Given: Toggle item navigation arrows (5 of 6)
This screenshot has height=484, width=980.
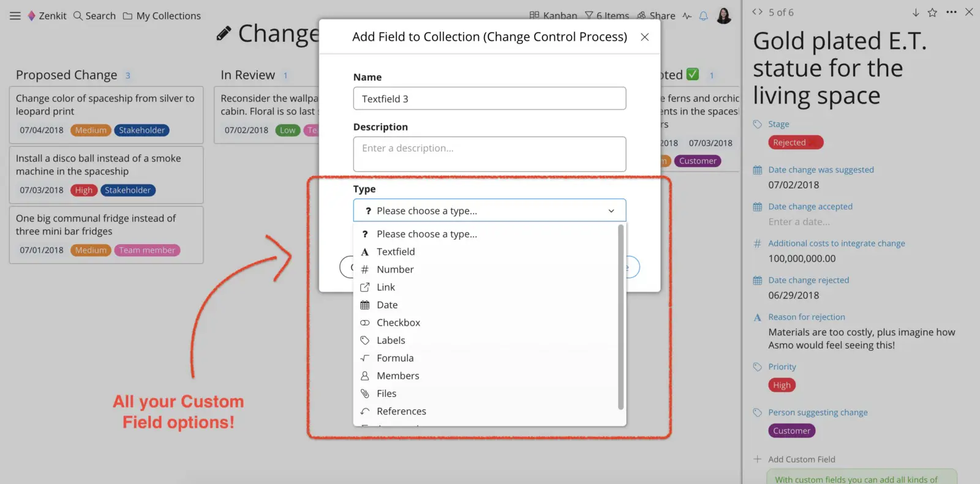Looking at the screenshot, I should click(757, 12).
